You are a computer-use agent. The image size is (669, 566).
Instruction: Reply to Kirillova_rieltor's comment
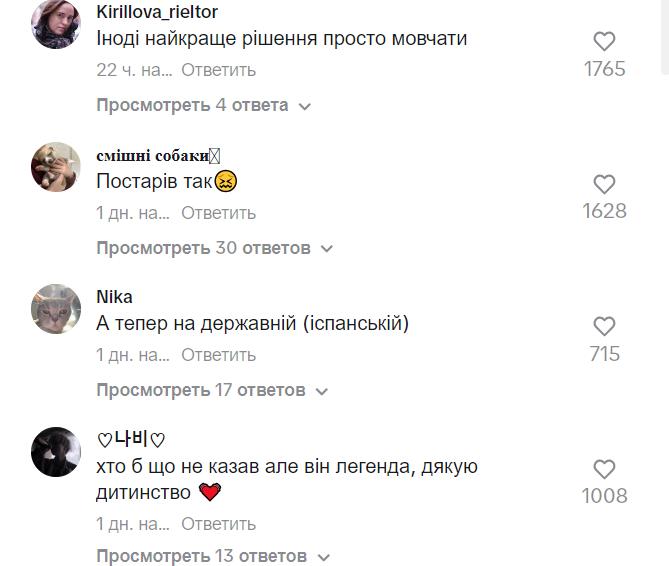219,70
